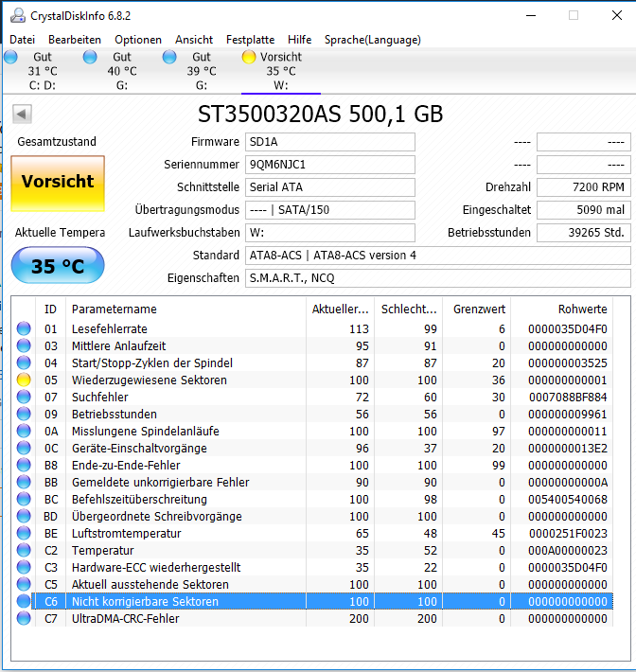Click the Firmware field SD1A
Screen dimensions: 636x672
330,142
